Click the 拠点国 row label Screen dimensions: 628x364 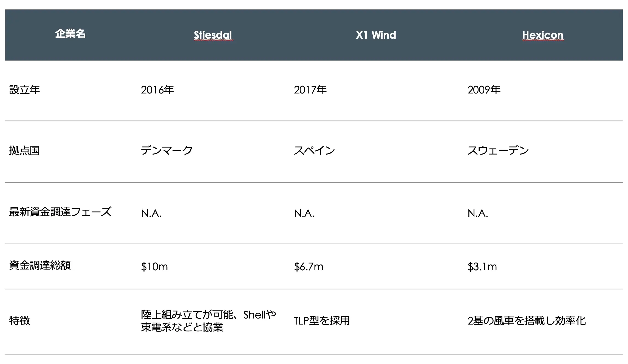pyautogui.click(x=24, y=150)
